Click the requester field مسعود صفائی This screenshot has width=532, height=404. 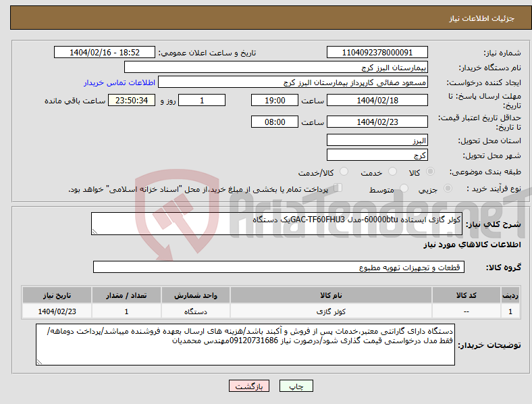pos(293,82)
